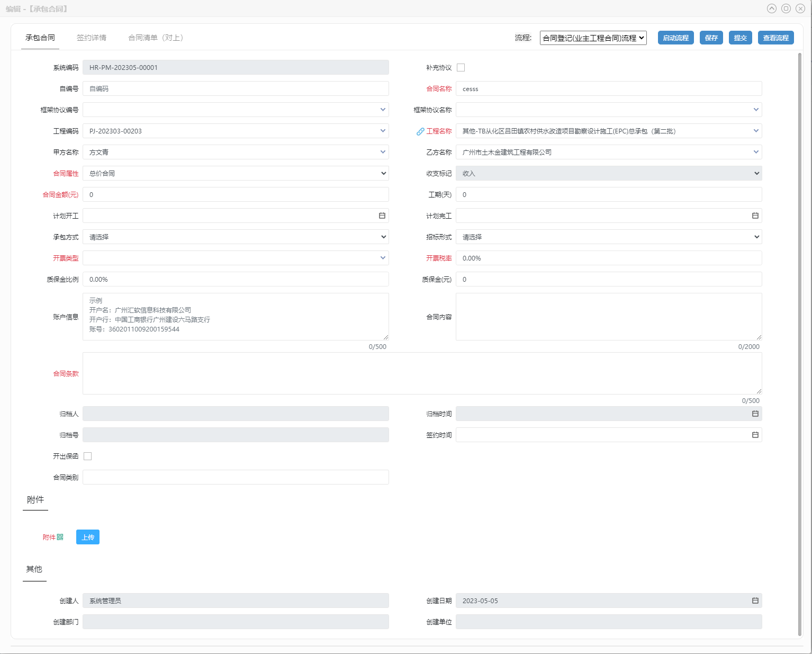812x654 pixels.
Task: Open the 流程 workflow selection dropdown
Action: point(593,38)
